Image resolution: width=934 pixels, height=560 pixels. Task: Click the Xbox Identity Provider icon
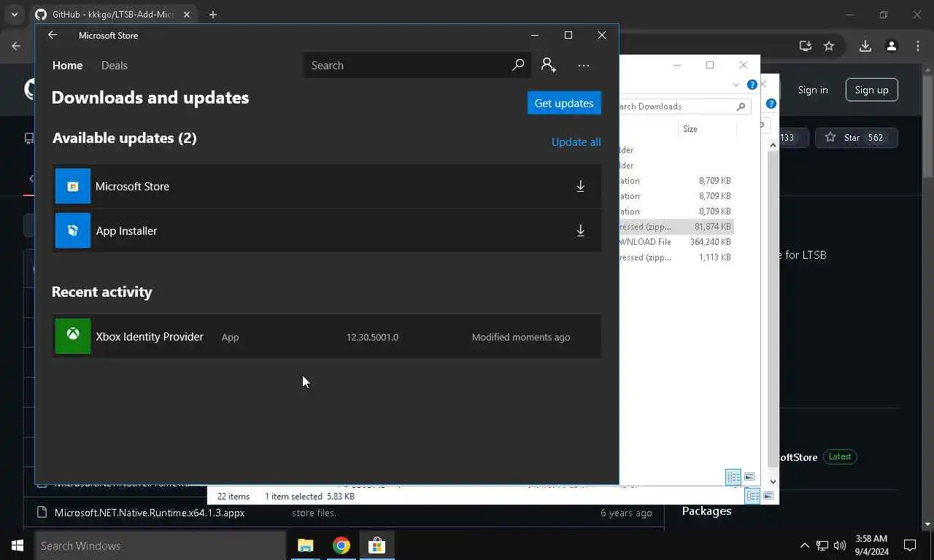click(73, 336)
